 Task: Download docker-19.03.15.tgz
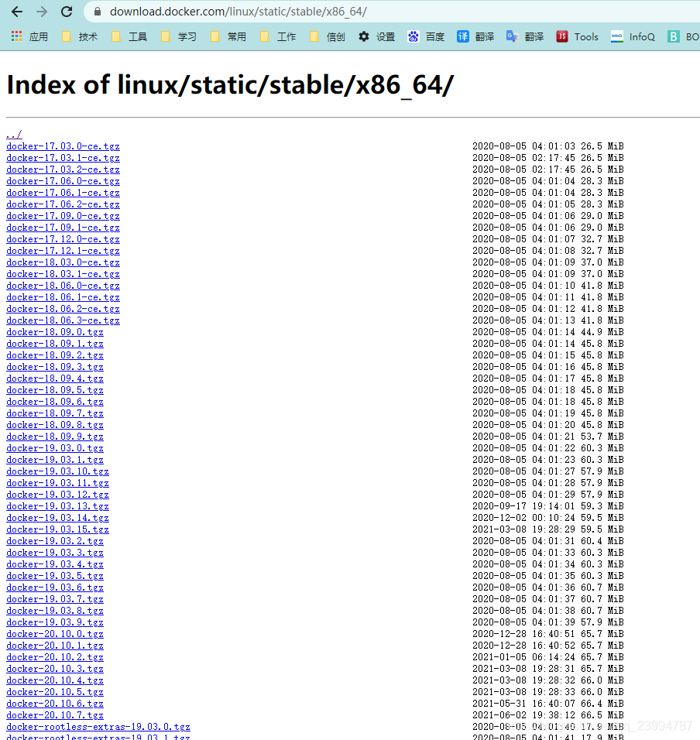click(x=57, y=529)
